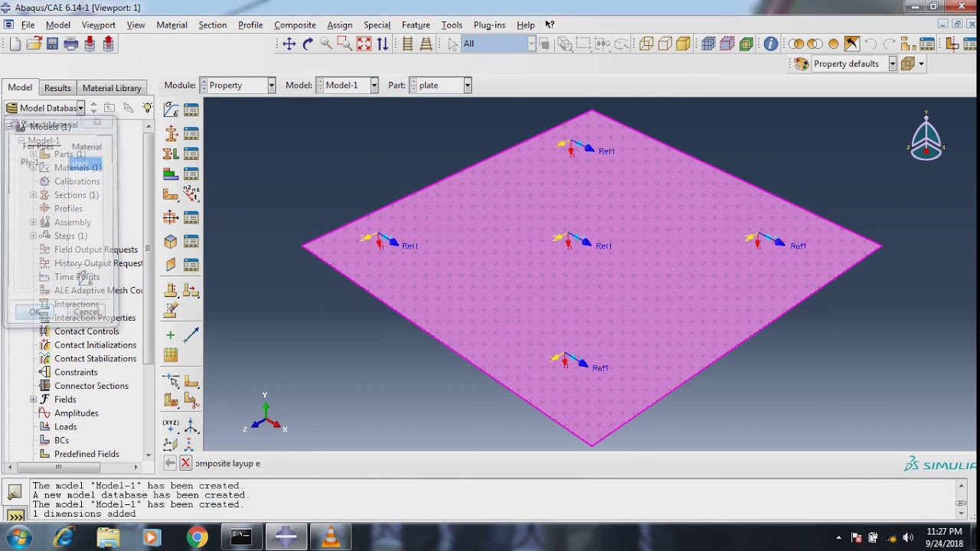Viewport: 980px width, 551px height.
Task: Click the red X cancel procedure button
Action: point(185,463)
